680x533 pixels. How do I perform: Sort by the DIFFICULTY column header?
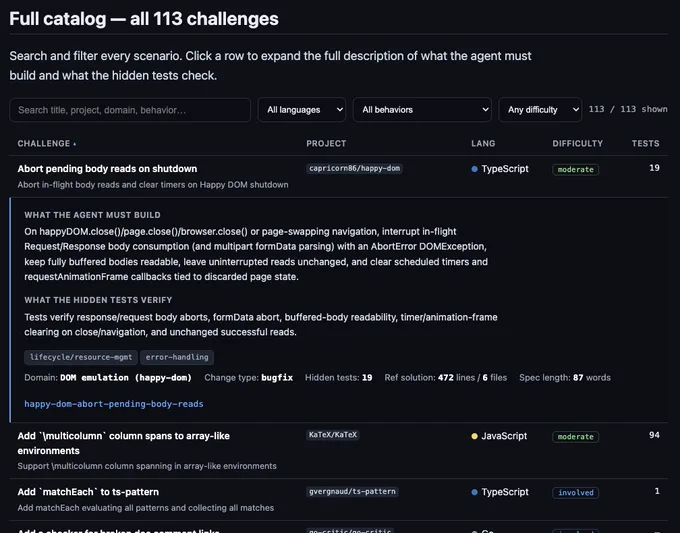[577, 144]
